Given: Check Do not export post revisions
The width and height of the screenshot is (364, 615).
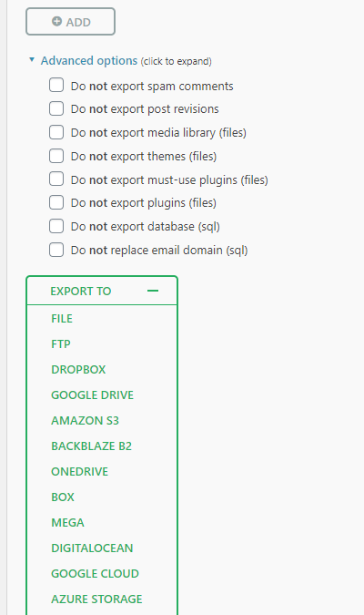Looking at the screenshot, I should pos(56,108).
